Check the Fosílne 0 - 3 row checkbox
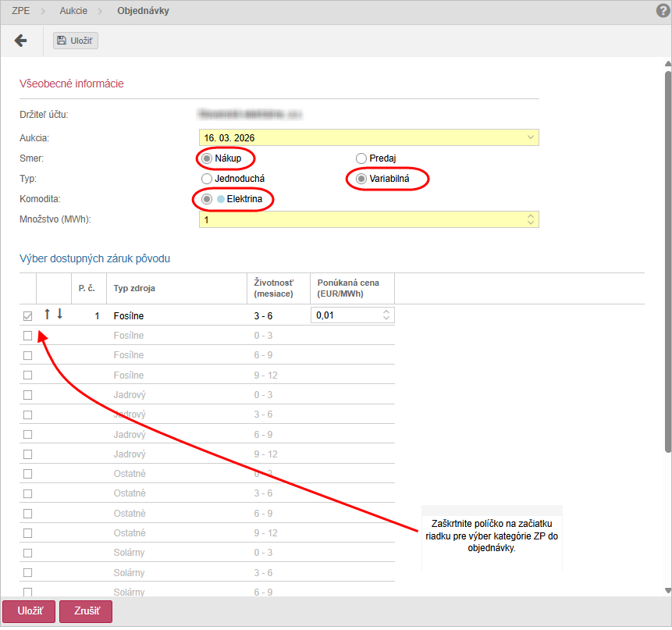 (x=28, y=336)
